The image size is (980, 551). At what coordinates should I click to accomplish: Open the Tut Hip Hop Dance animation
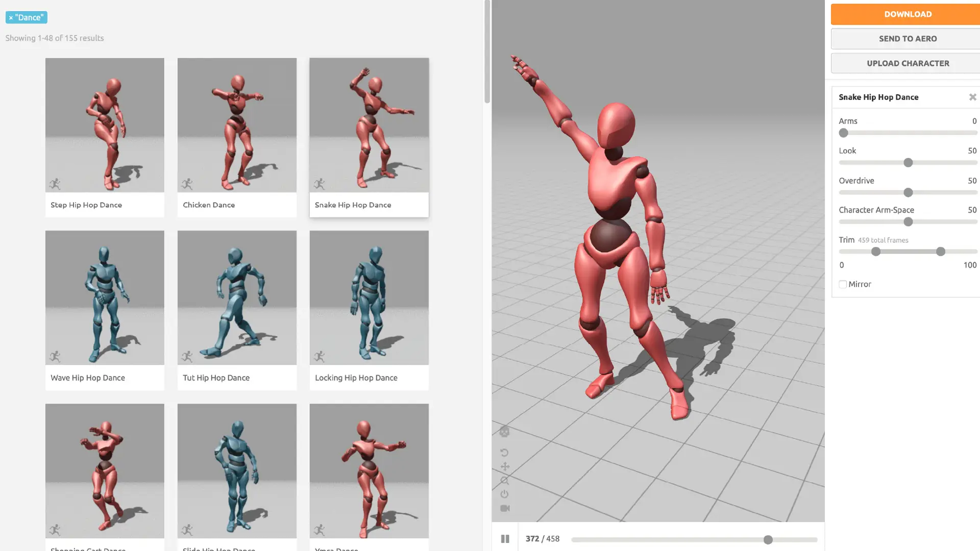237,298
